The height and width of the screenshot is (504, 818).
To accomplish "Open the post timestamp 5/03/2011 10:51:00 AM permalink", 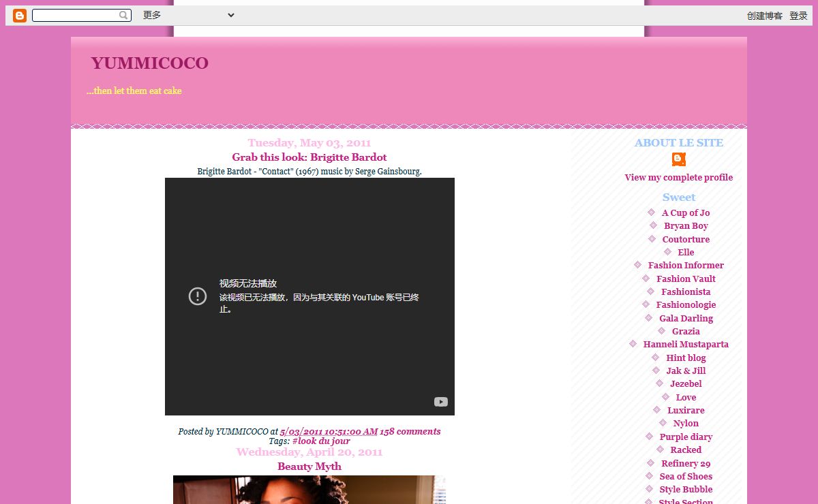I will click(x=329, y=431).
